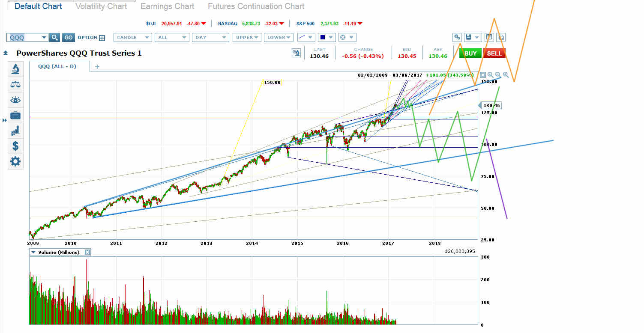Click the red SELL button
The height and width of the screenshot is (333, 644).
pyautogui.click(x=494, y=53)
